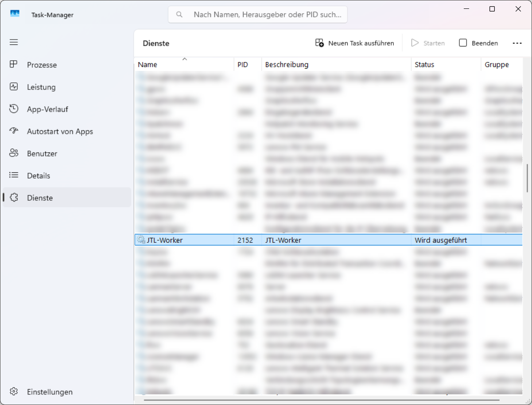Click the Beschreibung column header
Image resolution: width=532 pixels, height=405 pixels.
click(x=287, y=65)
